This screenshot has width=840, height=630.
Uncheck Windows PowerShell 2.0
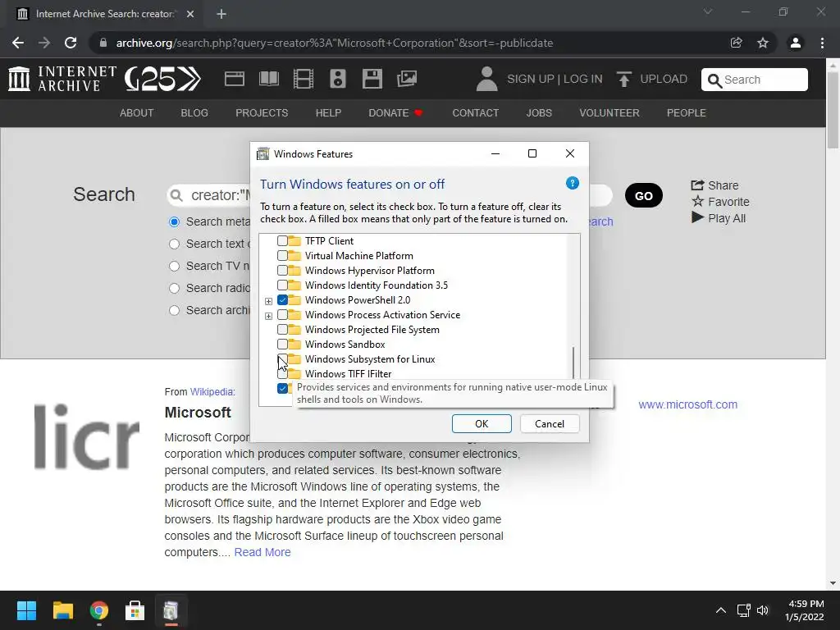point(282,300)
